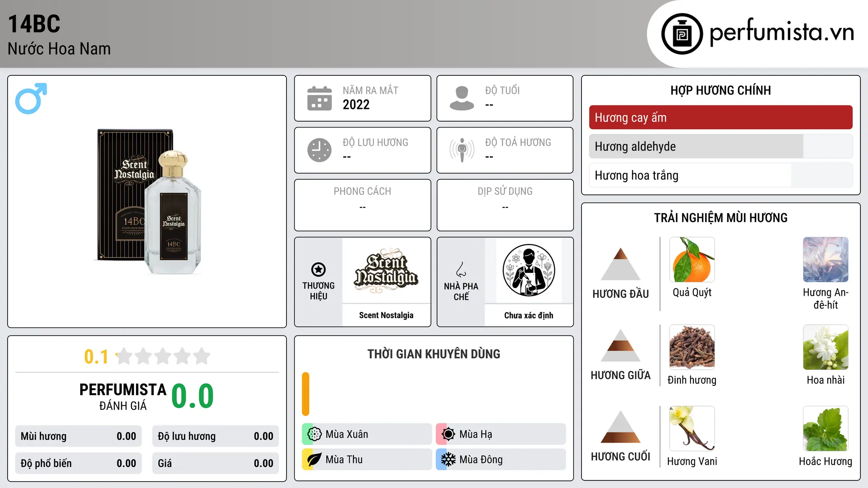
Task: Open the 14BC perfume bottle product image
Action: click(x=148, y=202)
